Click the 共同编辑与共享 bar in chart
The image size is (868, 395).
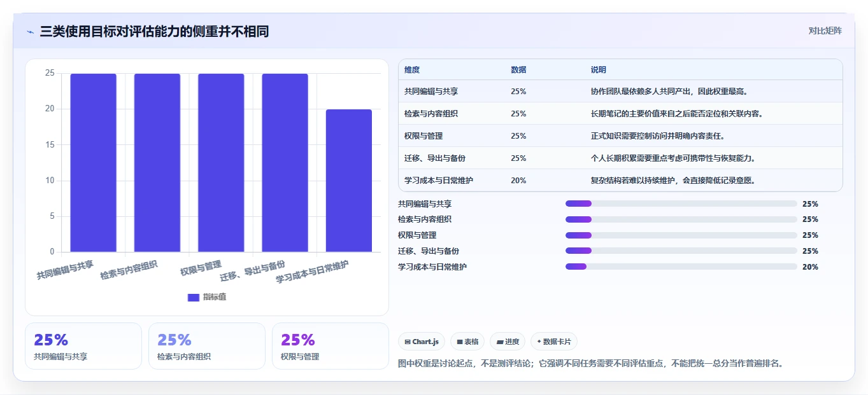93,163
